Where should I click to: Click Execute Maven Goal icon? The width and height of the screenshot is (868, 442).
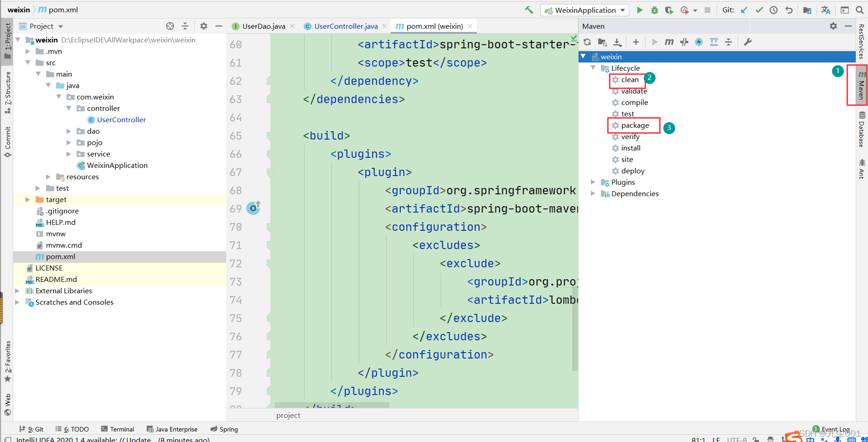[669, 42]
